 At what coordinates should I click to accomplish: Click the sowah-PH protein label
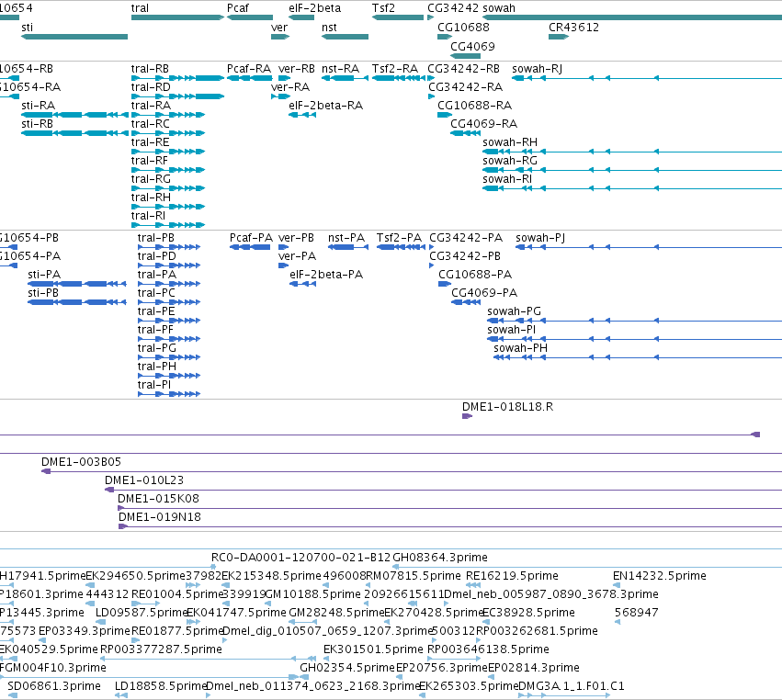(520, 347)
